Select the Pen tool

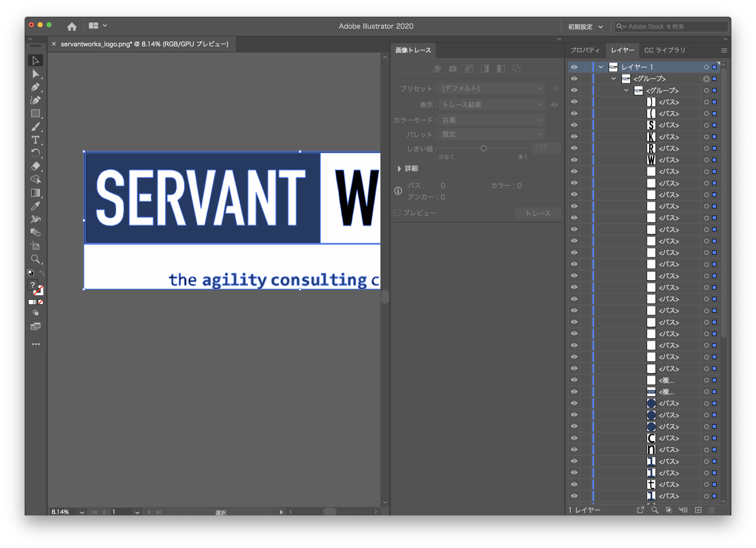(36, 87)
